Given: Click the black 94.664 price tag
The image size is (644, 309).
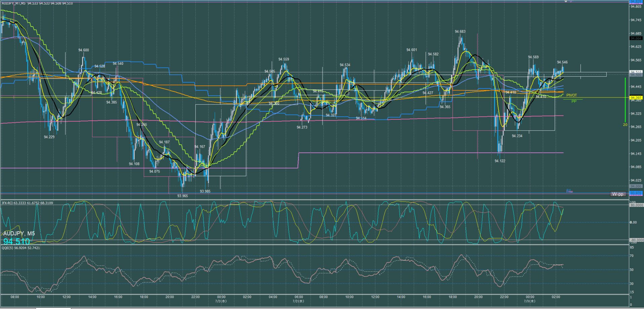Looking at the screenshot, I should point(636,38).
